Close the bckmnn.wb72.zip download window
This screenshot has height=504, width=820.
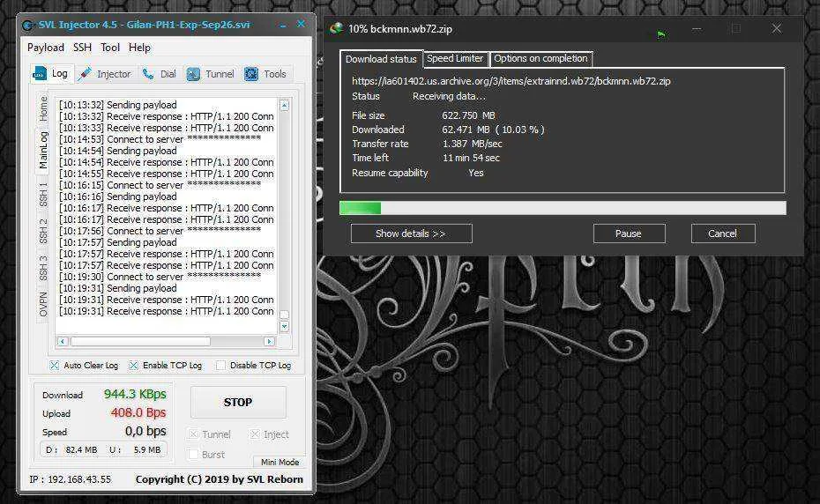point(777,28)
